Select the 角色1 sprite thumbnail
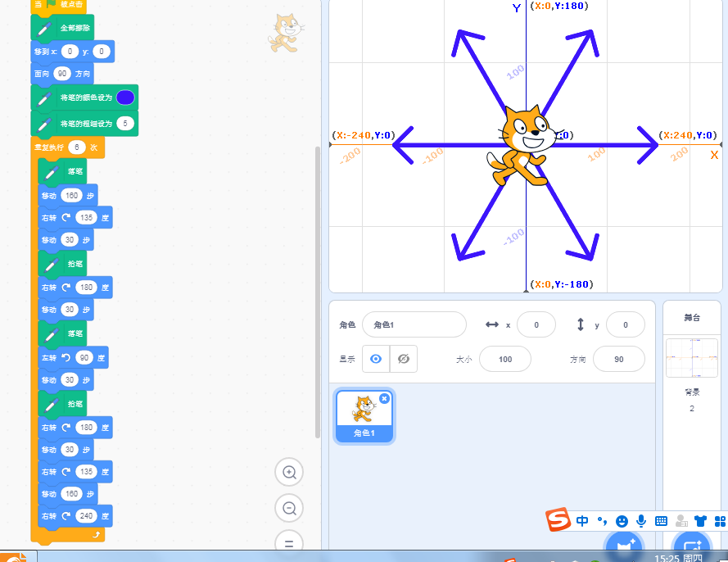 pos(364,415)
